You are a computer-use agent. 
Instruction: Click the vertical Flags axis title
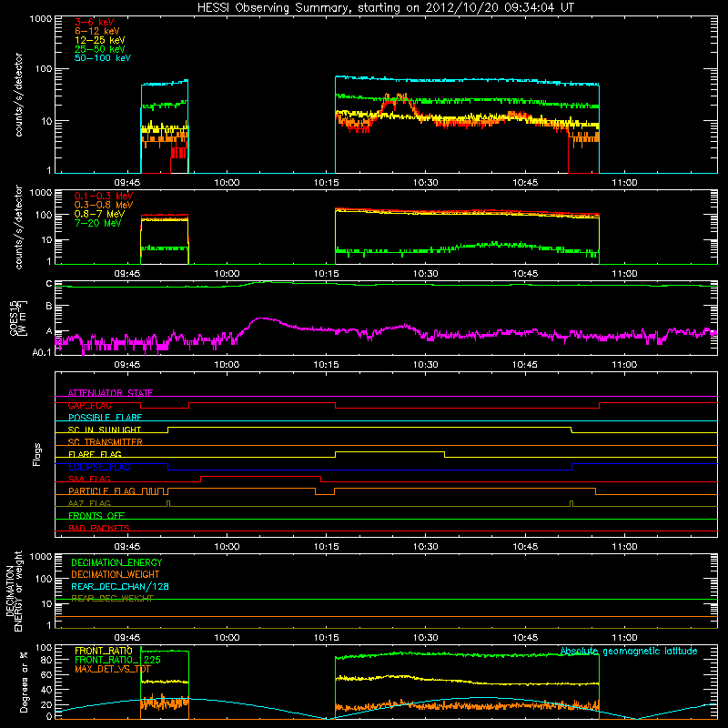click(x=37, y=454)
